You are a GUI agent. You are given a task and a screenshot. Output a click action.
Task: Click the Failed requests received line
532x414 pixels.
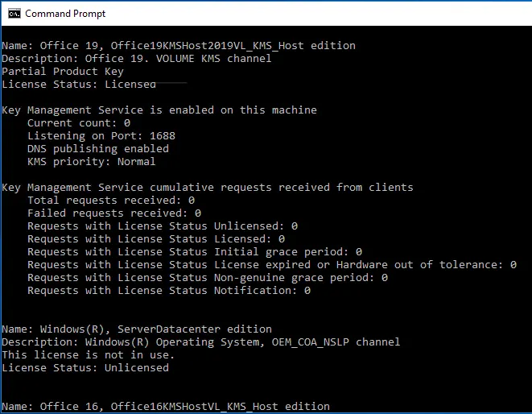(114, 213)
